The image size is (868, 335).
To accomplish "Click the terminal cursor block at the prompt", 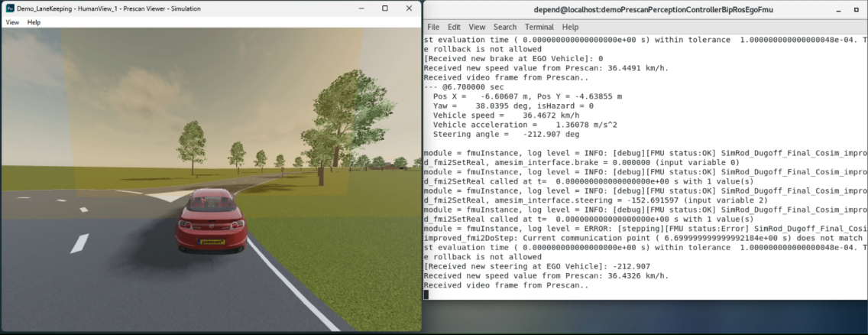I will pyautogui.click(x=426, y=294).
